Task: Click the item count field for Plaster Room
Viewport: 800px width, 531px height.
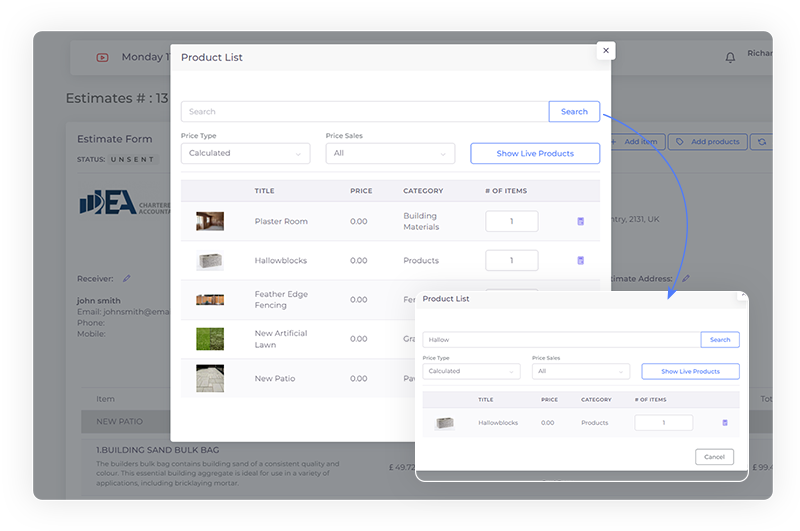Action: pos(511,221)
